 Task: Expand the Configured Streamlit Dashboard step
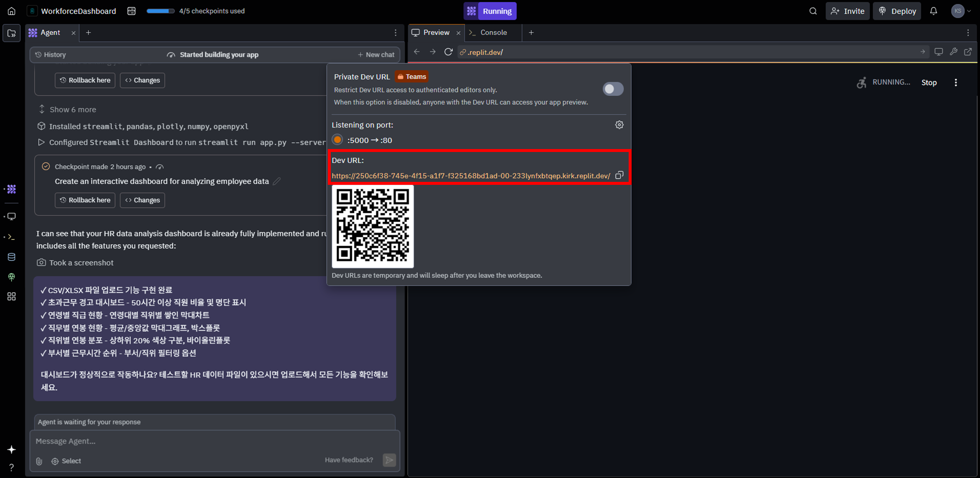pyautogui.click(x=41, y=142)
